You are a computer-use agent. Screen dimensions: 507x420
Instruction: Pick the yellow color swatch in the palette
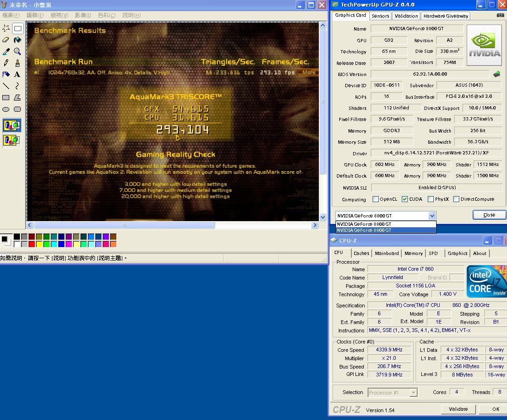click(x=39, y=244)
